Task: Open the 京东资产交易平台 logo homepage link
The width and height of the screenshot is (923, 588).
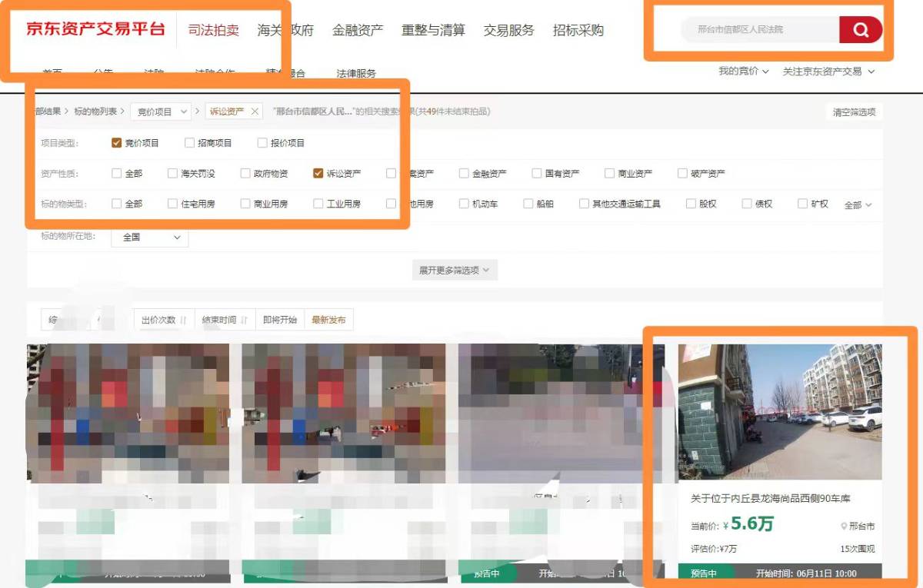Action: click(95, 30)
